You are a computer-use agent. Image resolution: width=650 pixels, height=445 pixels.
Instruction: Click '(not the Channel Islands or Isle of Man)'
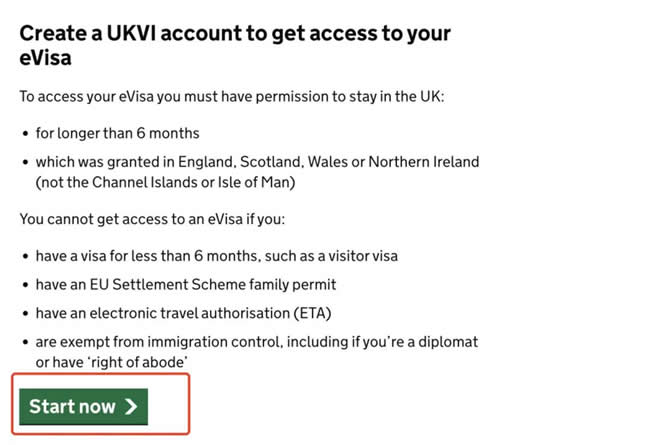[x=165, y=182]
